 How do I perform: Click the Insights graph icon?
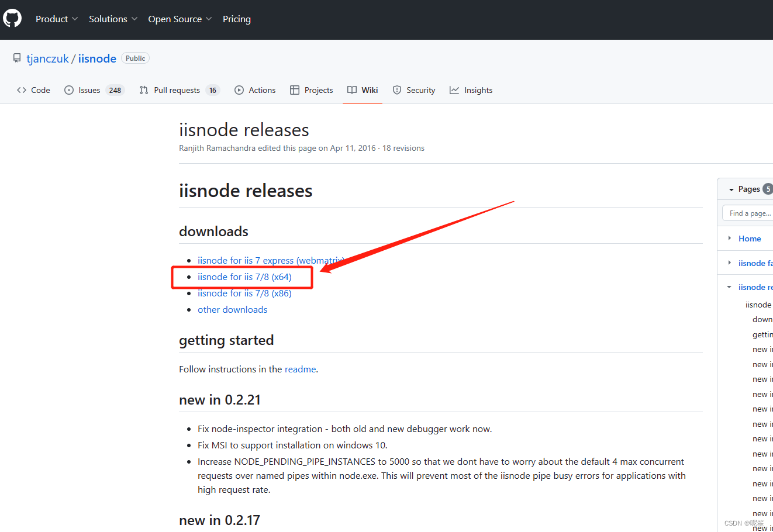pos(454,90)
